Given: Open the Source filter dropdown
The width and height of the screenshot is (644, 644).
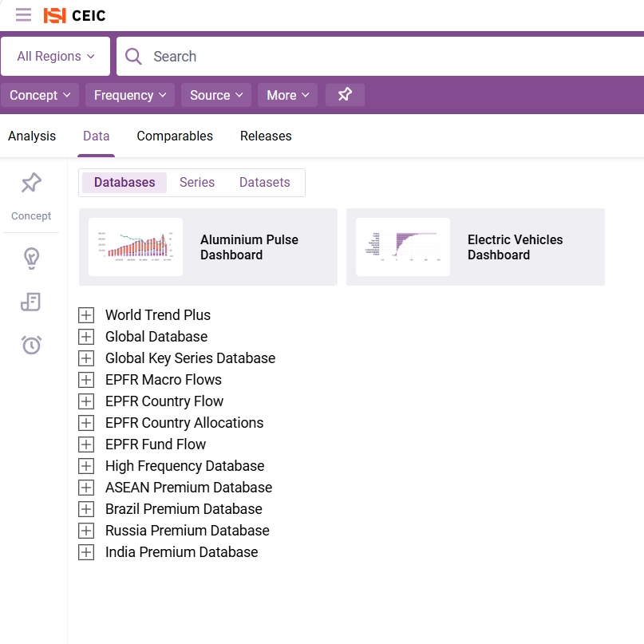Looking at the screenshot, I should (216, 95).
